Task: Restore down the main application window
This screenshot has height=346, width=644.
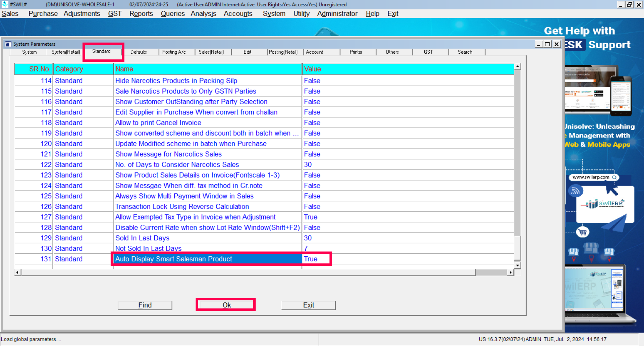Action: [629, 4]
